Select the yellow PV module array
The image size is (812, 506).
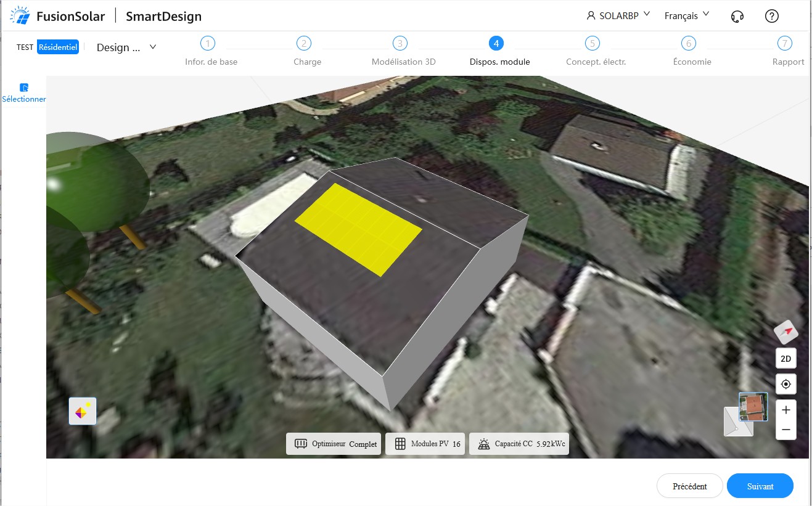click(359, 228)
